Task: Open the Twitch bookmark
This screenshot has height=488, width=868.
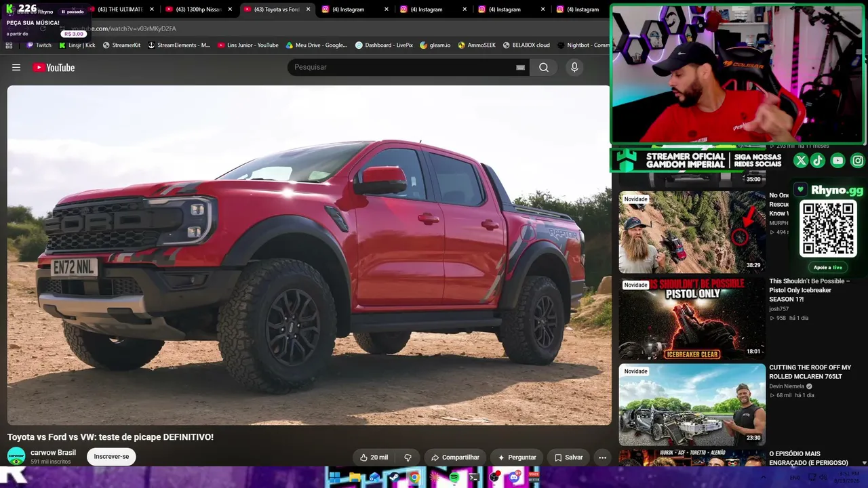Action: point(39,45)
